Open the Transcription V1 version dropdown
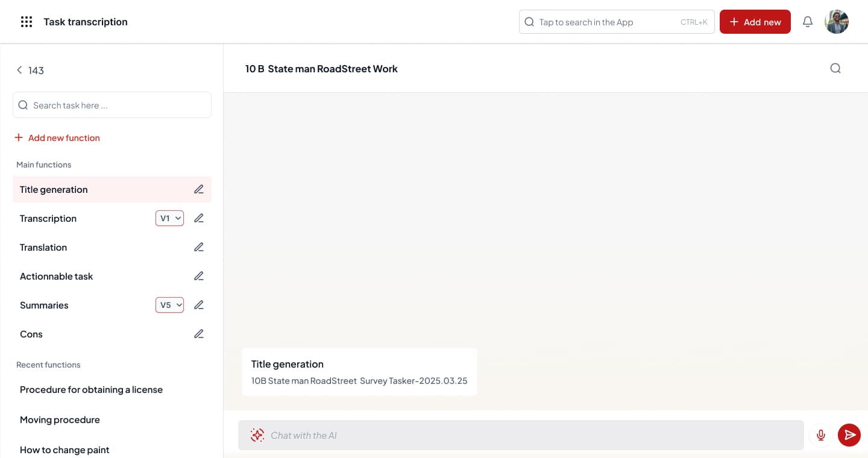Viewport: 868px width, 458px height. pyautogui.click(x=169, y=218)
